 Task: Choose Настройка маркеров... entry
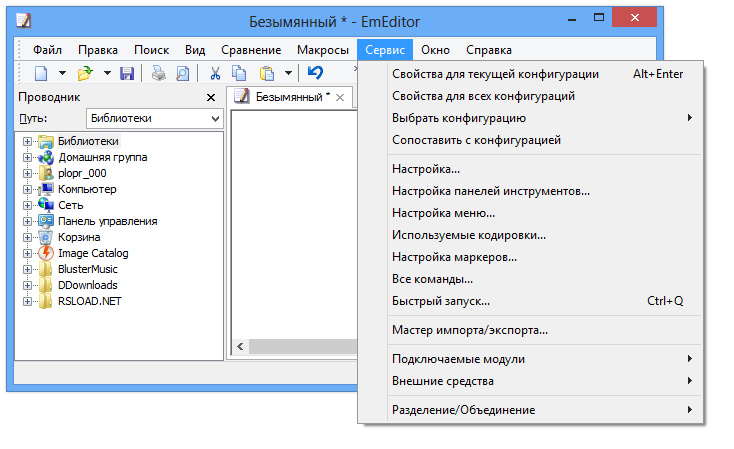(x=531, y=257)
